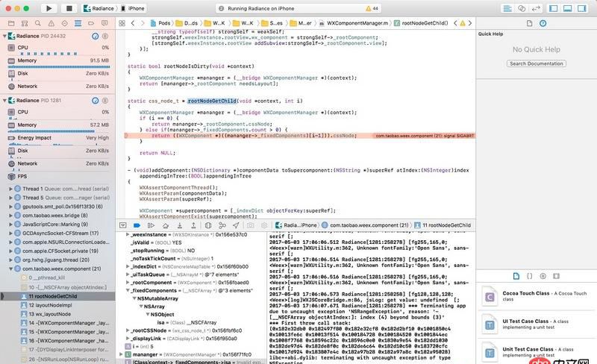This screenshot has width=597, height=364.
Task: Toggle the Debug area panel
Action: click(567, 8)
